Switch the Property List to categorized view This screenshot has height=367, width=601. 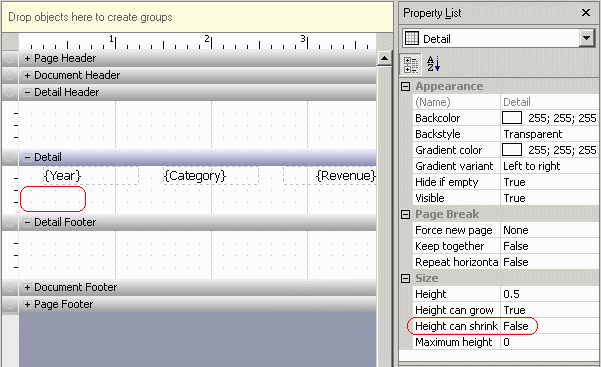pyautogui.click(x=411, y=64)
